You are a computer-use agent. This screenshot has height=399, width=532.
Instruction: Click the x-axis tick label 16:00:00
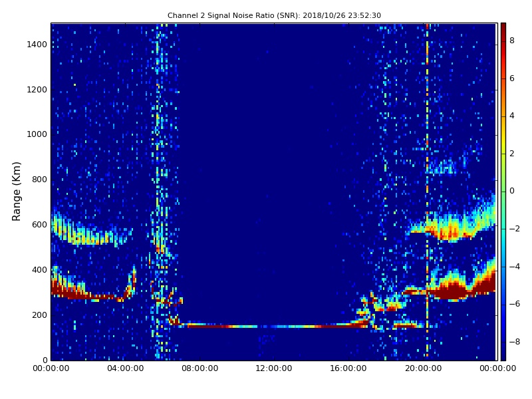click(x=348, y=368)
